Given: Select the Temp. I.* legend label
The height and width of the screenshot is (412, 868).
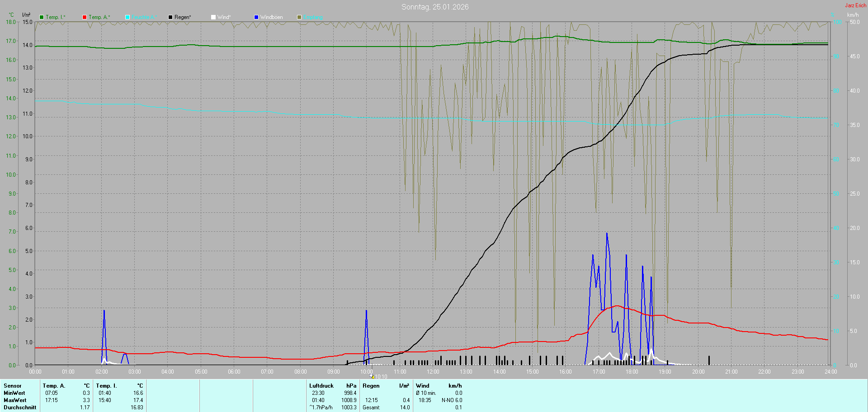Looking at the screenshot, I should pyautogui.click(x=56, y=17).
